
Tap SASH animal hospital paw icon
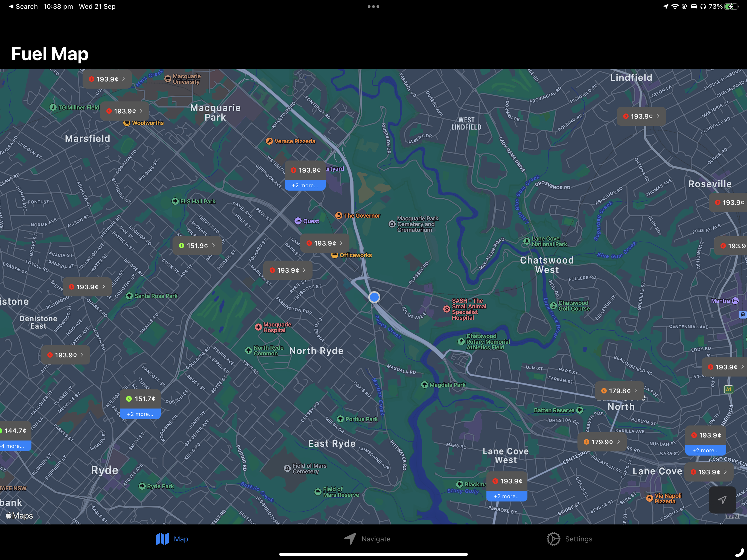pos(447,309)
